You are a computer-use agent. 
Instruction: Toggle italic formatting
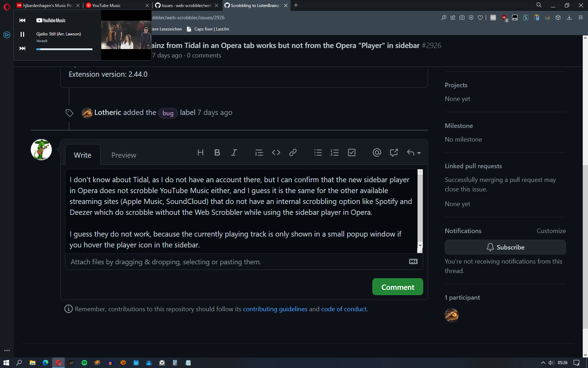(234, 152)
